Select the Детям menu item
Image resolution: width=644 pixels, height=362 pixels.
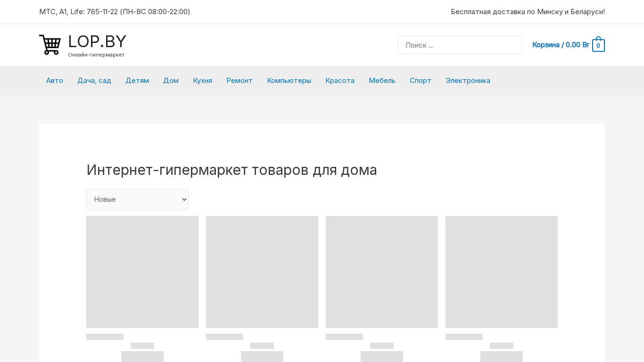(x=137, y=81)
